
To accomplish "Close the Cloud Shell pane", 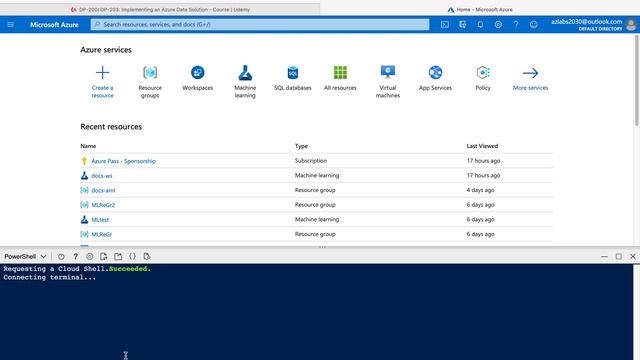I will pyautogui.click(x=633, y=256).
